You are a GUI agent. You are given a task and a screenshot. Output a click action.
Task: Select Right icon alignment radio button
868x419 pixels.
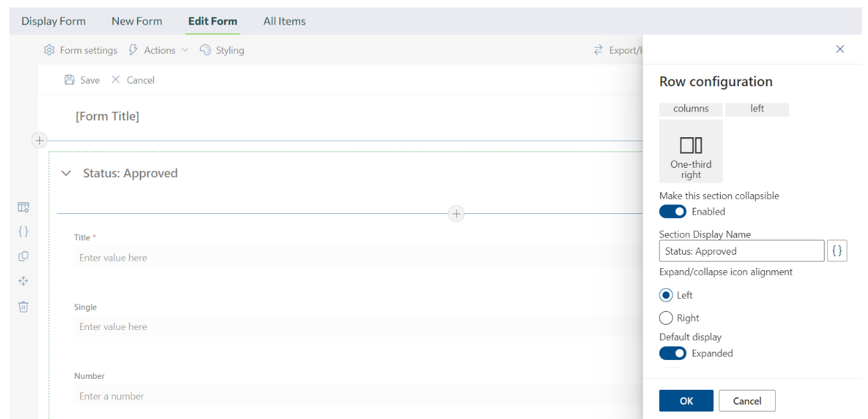point(666,318)
